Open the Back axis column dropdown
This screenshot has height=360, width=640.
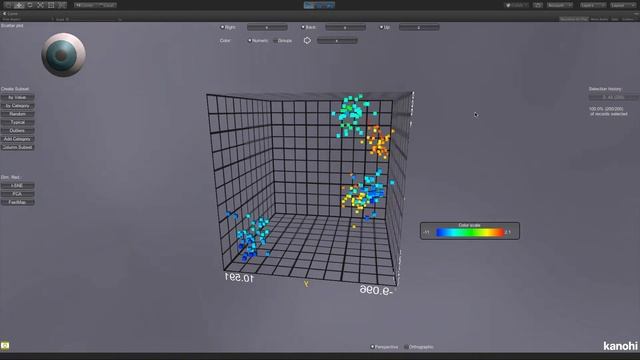point(345,27)
